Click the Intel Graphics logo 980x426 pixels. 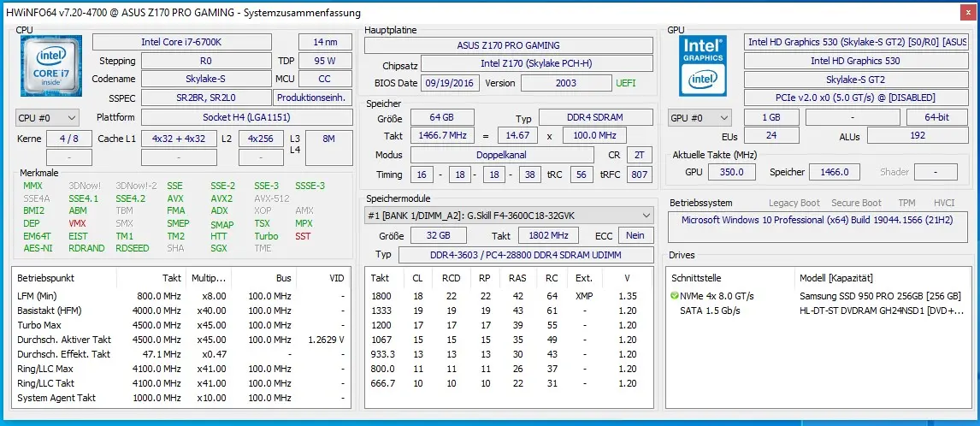click(x=702, y=66)
